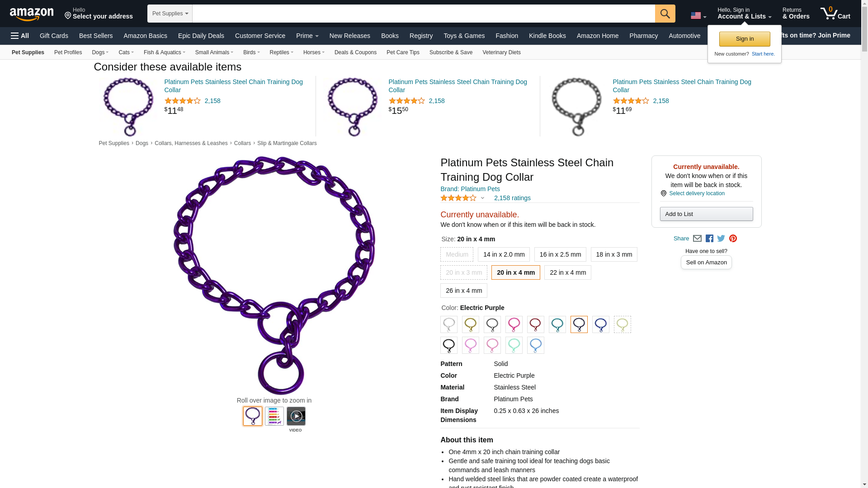868x488 pixels.
Task: Click the yellow Sign in button
Action: click(x=745, y=39)
